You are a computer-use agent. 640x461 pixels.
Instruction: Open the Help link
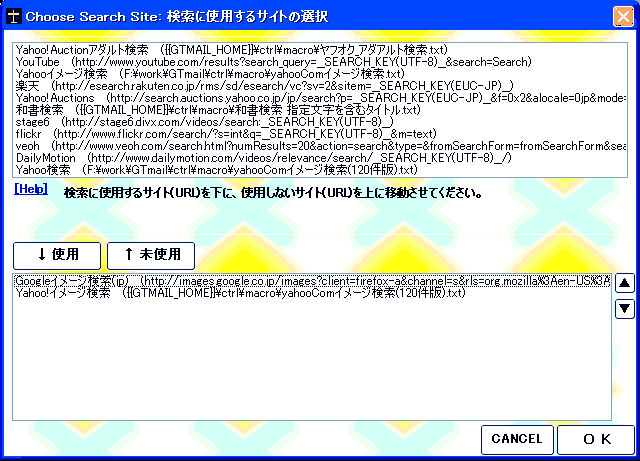coord(31,189)
